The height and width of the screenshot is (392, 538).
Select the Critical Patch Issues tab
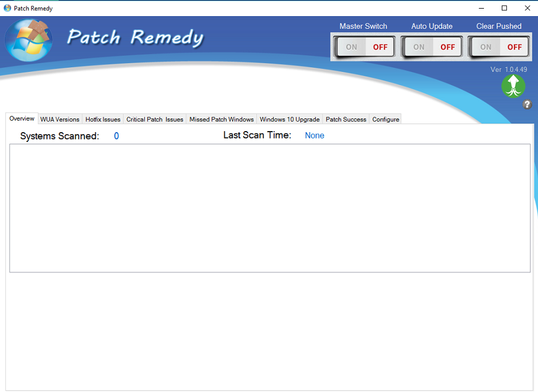point(155,120)
